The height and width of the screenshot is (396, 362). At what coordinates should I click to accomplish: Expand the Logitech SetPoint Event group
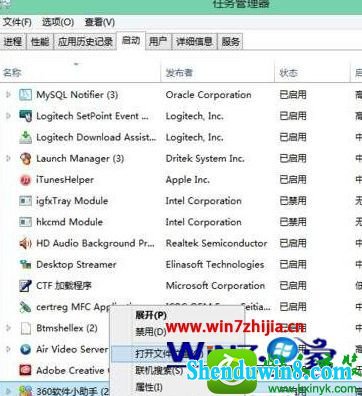8,116
